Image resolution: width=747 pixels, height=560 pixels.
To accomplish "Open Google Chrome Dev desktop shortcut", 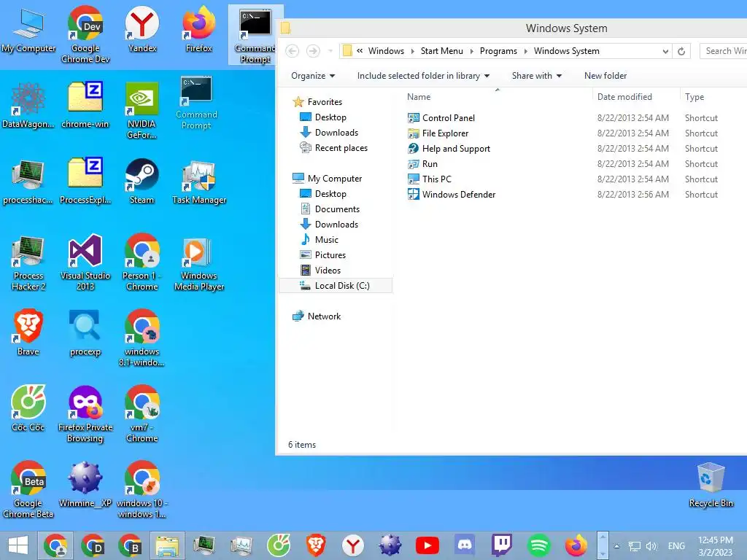I will (x=85, y=34).
